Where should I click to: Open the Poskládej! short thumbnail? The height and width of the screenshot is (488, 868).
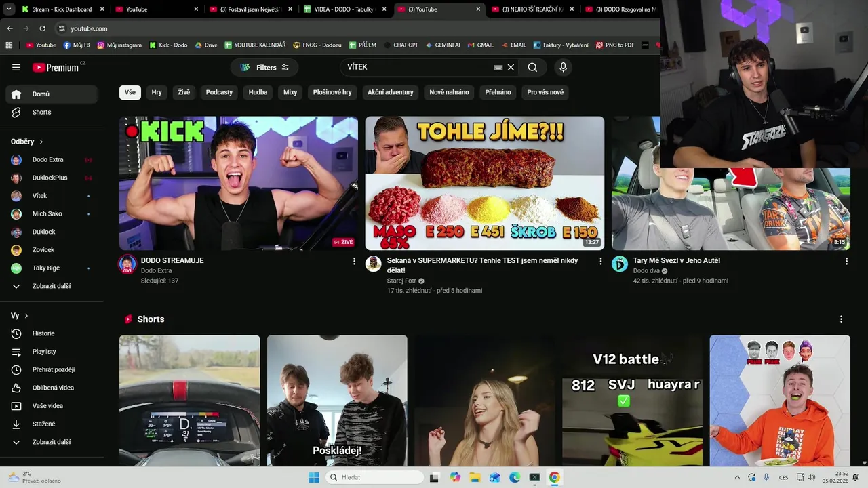point(337,401)
